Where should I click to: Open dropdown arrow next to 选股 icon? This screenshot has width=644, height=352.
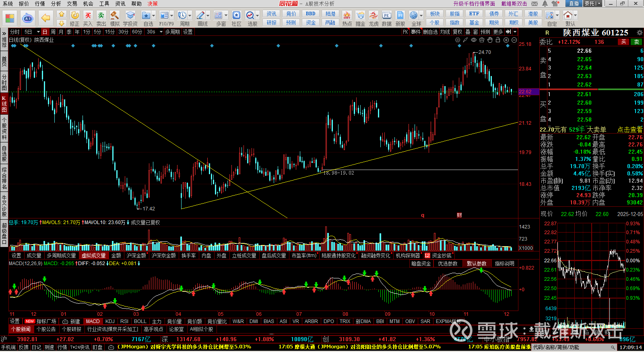pyautogui.click(x=258, y=16)
